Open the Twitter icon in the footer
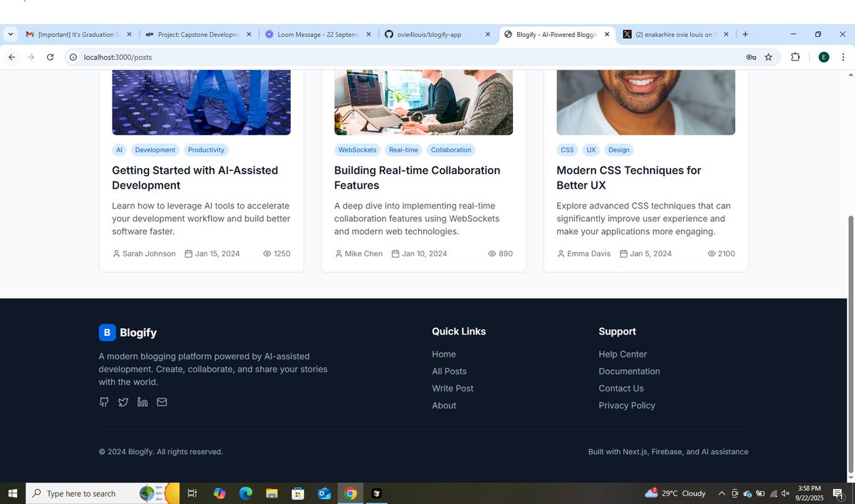Viewport: 855px width, 504px height. coord(123,401)
